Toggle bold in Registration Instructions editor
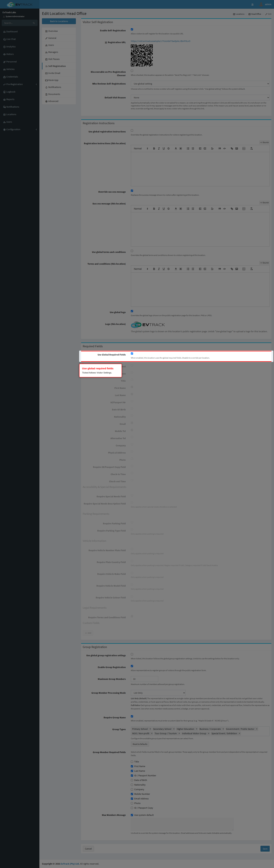Viewport: 274px width, 868px height. click(x=154, y=149)
